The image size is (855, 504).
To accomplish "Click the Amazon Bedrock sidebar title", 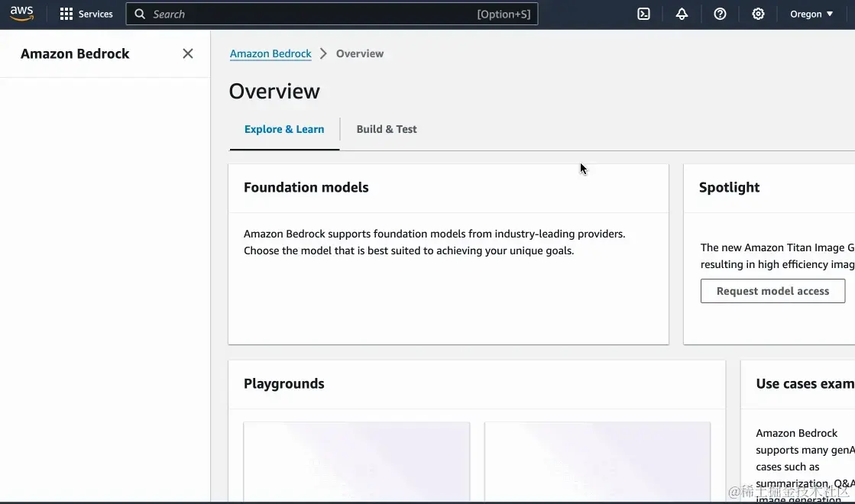I will pyautogui.click(x=75, y=53).
